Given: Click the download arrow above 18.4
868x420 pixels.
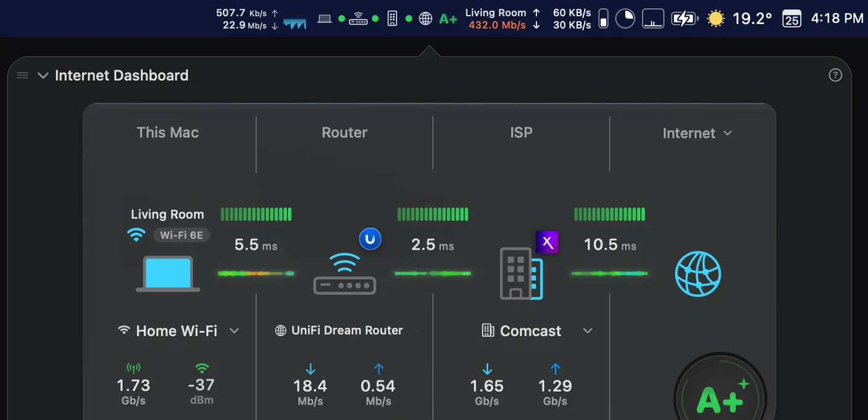Looking at the screenshot, I should pos(311,369).
